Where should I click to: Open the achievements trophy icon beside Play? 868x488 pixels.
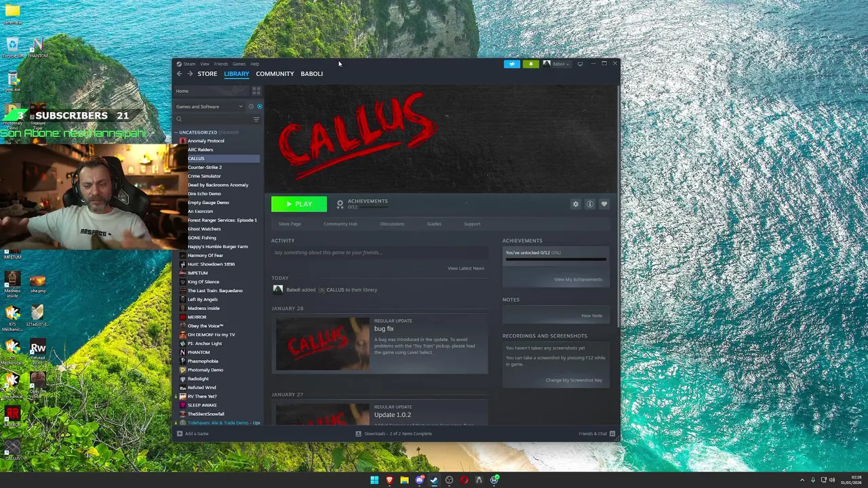(340, 204)
